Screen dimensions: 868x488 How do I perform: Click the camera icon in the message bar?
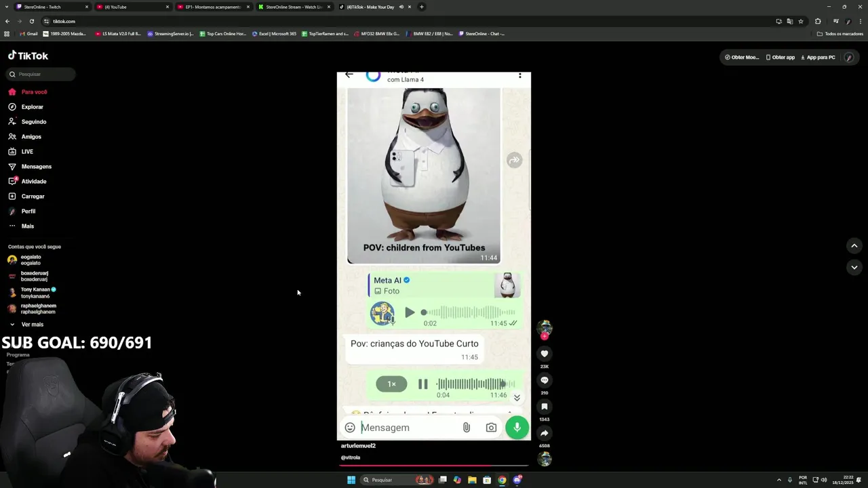coord(491,428)
